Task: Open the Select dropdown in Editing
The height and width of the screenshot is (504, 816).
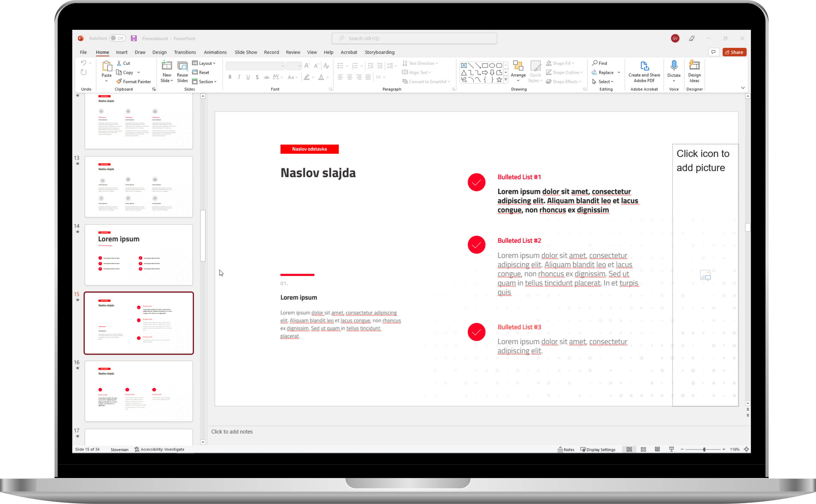Action: click(x=603, y=81)
